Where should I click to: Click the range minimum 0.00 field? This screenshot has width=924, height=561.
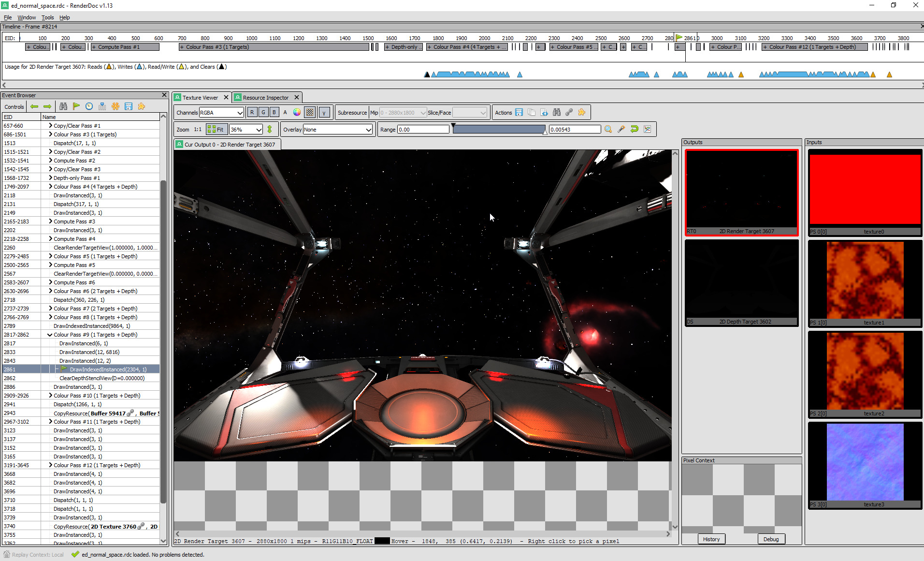[x=423, y=129]
